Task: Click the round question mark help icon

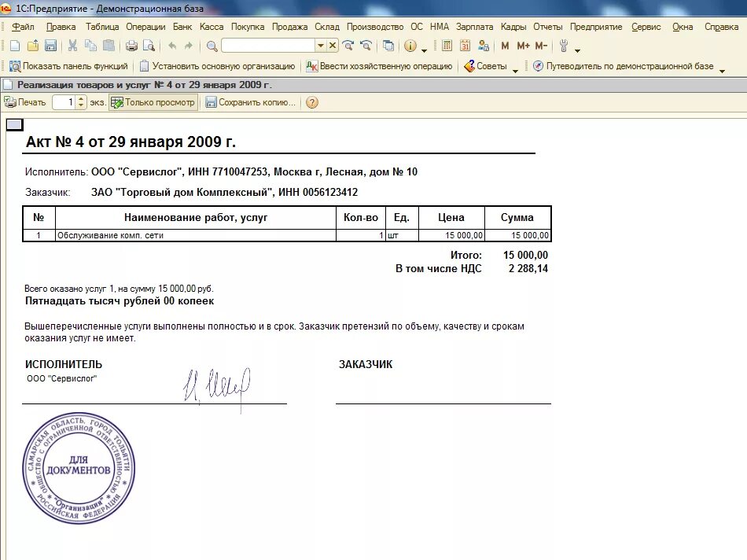Action: [311, 102]
